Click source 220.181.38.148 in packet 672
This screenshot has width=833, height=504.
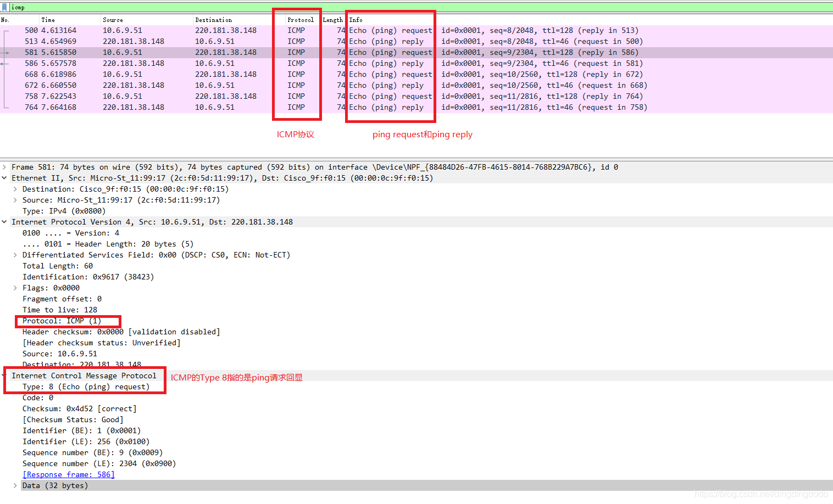click(134, 85)
